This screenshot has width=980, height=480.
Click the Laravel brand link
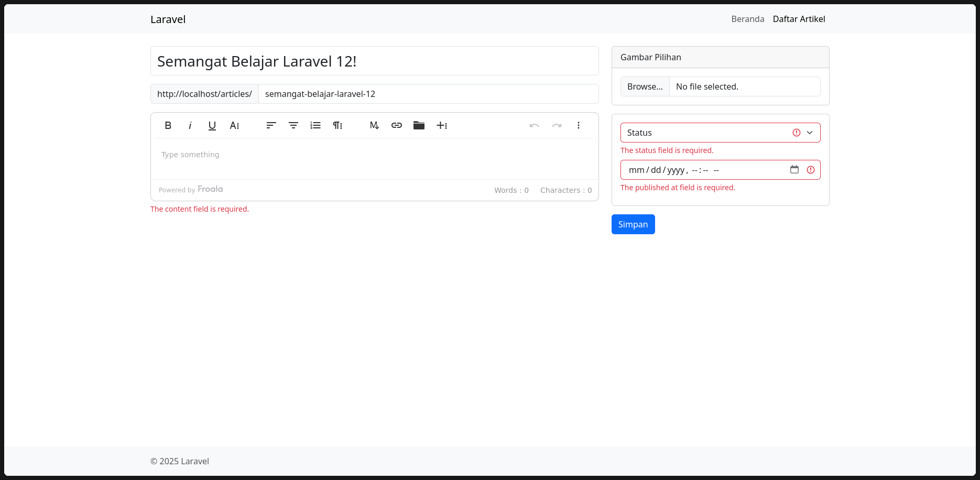pos(168,19)
